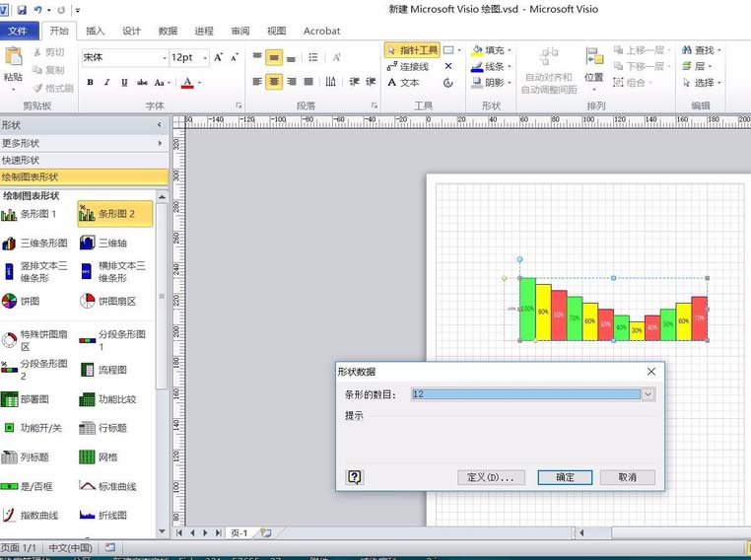Select the 三维条形图 shape
This screenshot has height=560, width=751.
pos(34,244)
